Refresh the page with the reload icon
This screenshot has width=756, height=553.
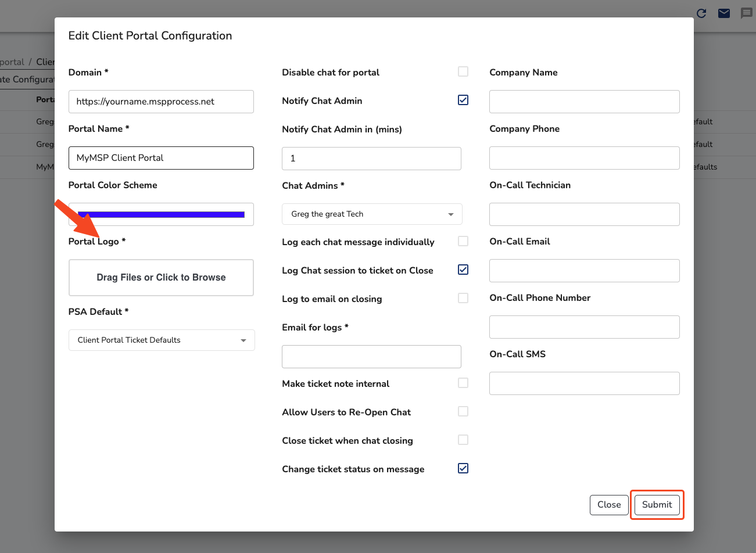[701, 13]
